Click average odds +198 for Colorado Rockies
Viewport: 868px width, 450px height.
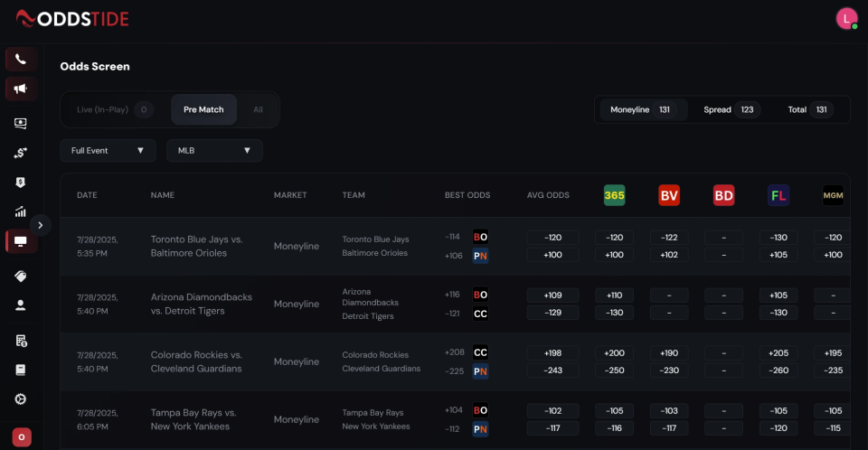[x=553, y=353]
